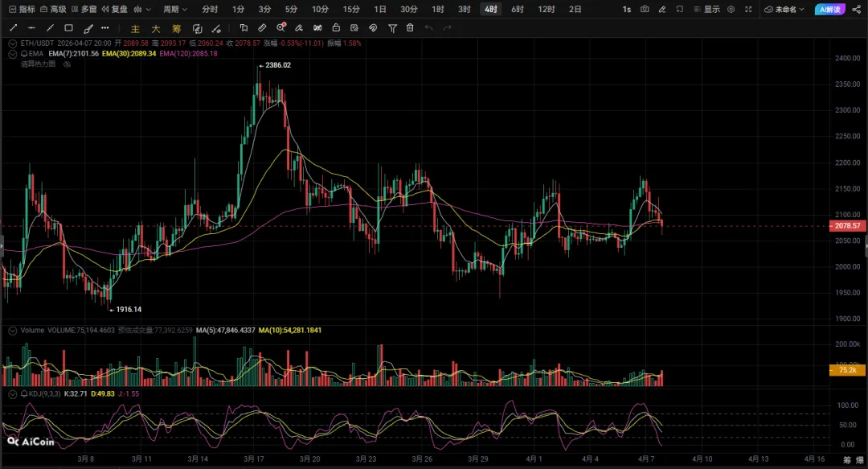Select the horizontal line drawing tool
Image resolution: width=868 pixels, height=469 pixels.
point(31,27)
